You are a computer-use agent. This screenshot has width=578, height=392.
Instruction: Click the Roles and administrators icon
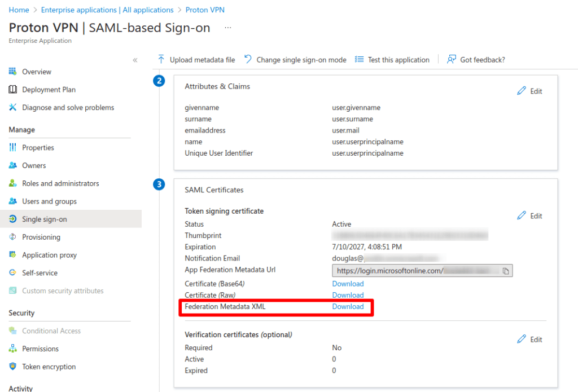tap(12, 183)
